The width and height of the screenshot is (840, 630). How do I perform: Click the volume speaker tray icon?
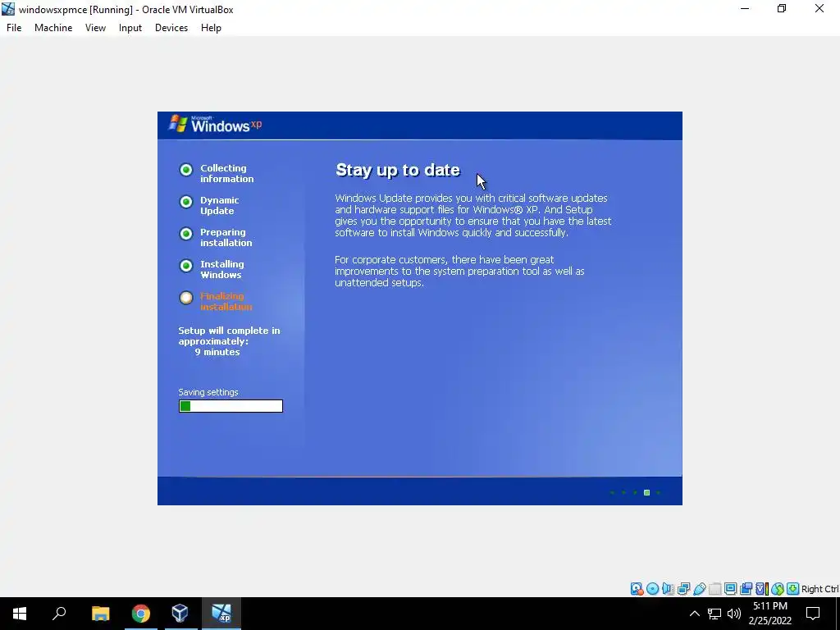pos(734,614)
